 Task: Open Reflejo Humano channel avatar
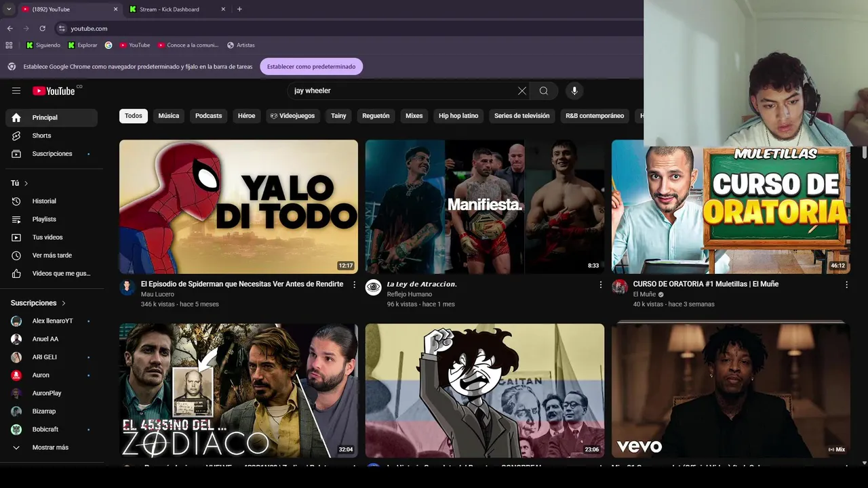(374, 287)
